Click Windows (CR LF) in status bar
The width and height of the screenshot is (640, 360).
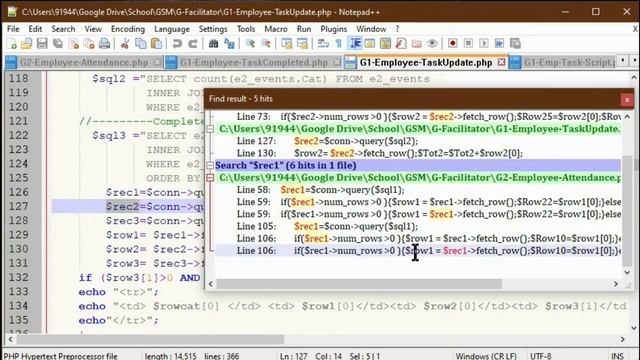[x=486, y=356]
